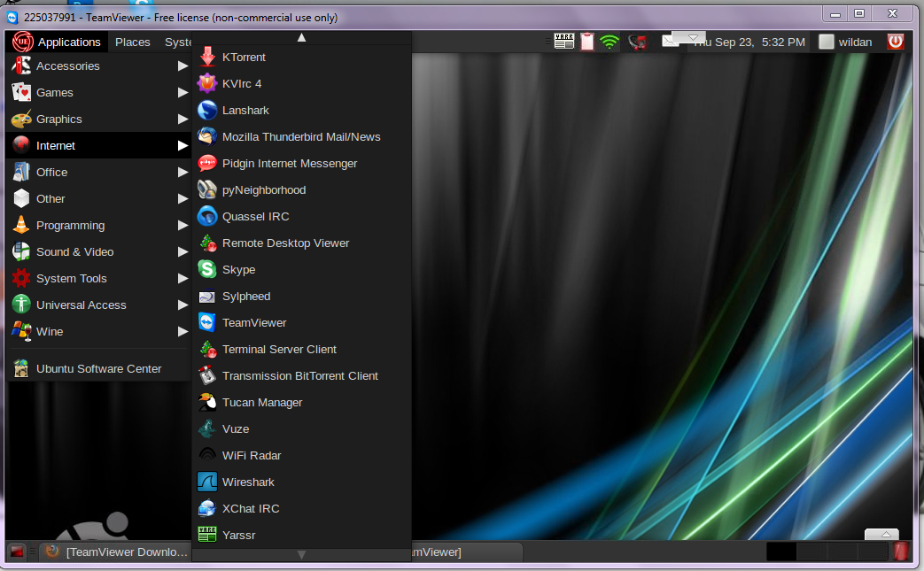Launch Transmission BitTorrent Client
The height and width of the screenshot is (571, 924).
[x=301, y=375]
